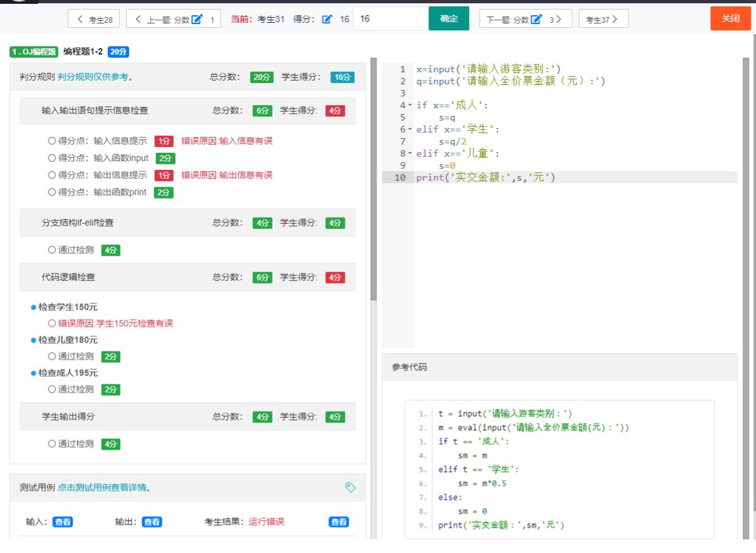Screen dimensions: 756x553
Task: Click the 1. OJ编程题 question tag
Action: tap(34, 51)
